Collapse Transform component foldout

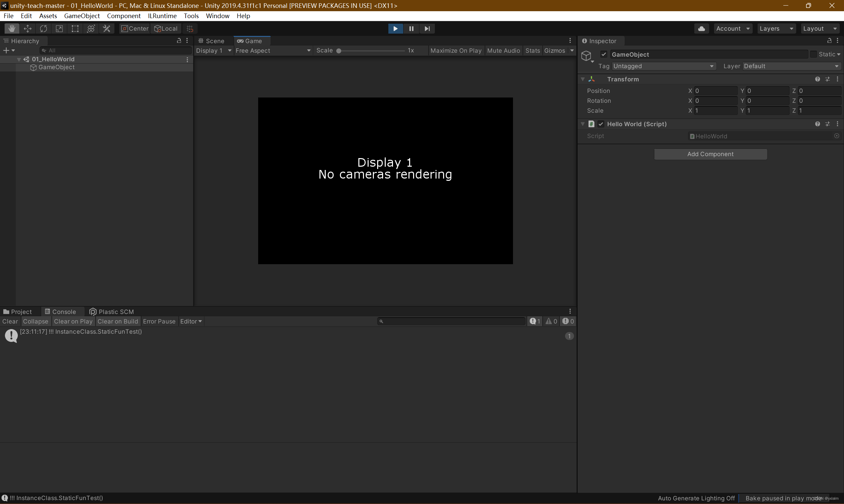point(583,79)
